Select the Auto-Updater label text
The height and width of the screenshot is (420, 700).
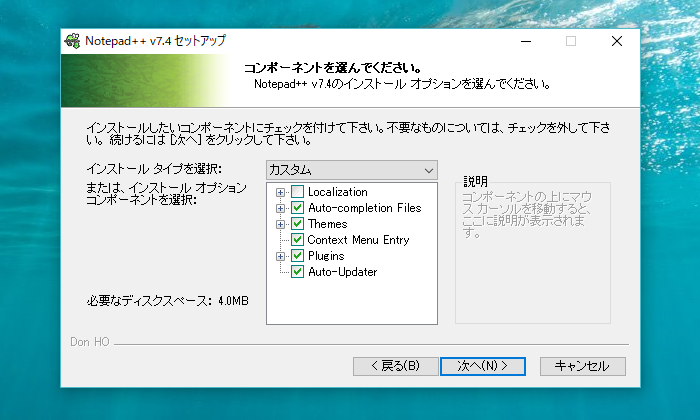(x=342, y=272)
